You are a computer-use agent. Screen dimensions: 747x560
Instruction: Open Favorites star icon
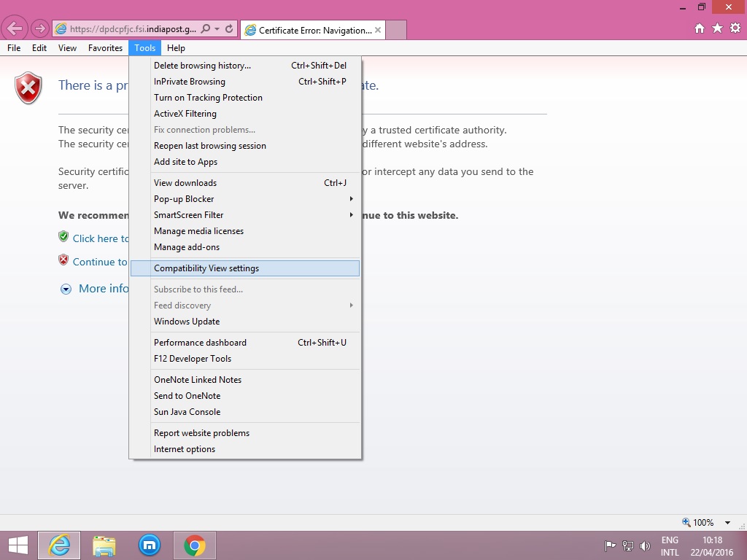tap(717, 28)
